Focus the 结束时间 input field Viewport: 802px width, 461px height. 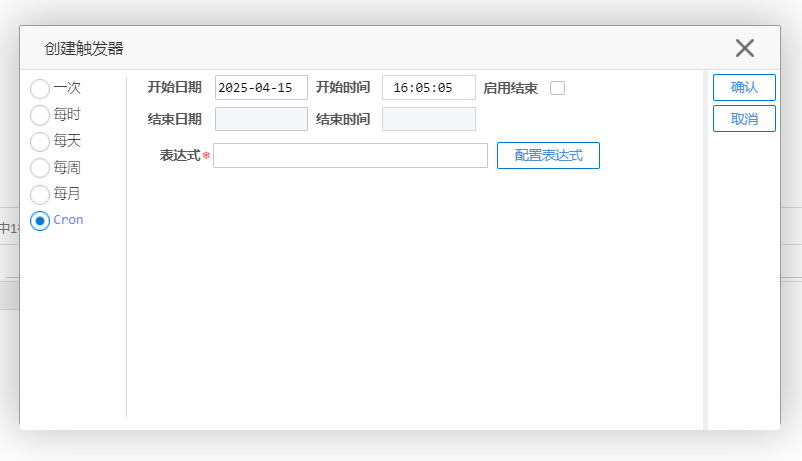[429, 119]
